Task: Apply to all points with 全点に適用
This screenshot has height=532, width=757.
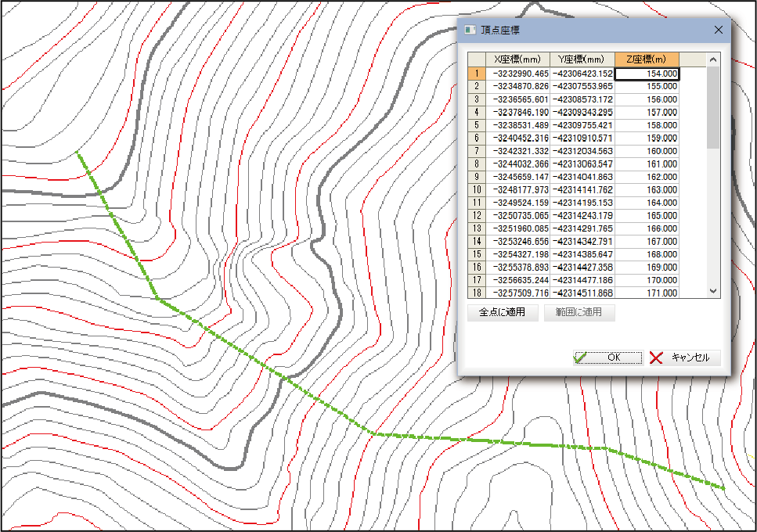Action: [503, 312]
